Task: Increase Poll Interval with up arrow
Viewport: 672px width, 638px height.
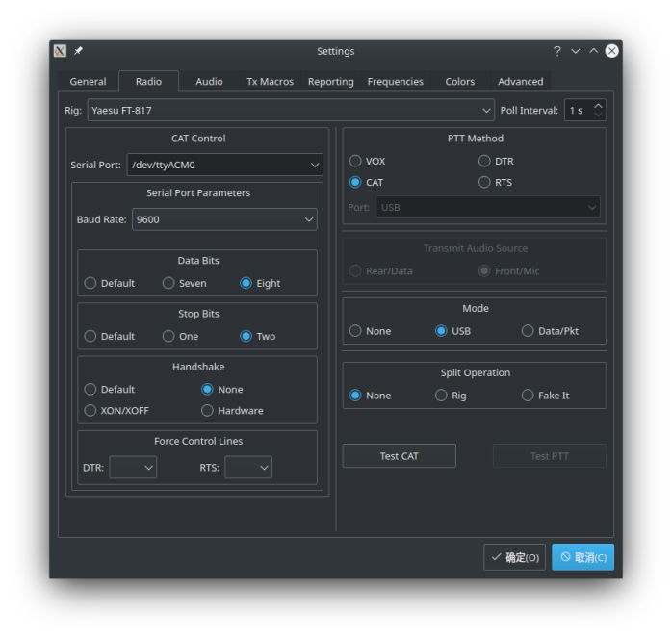Action: pyautogui.click(x=599, y=105)
